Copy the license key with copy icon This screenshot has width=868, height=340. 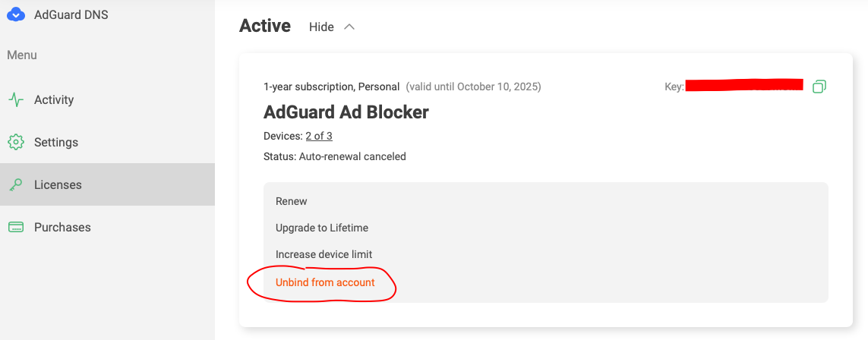pos(819,87)
